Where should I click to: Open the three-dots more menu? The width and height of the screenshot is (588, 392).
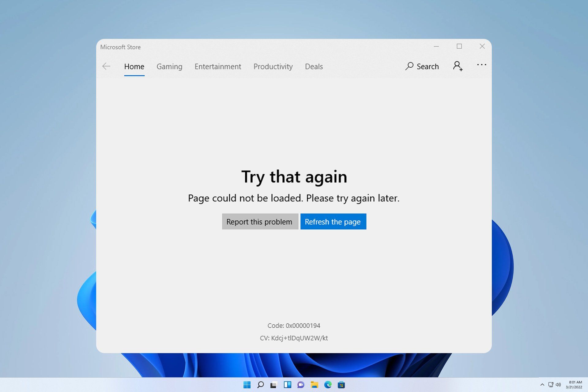481,65
